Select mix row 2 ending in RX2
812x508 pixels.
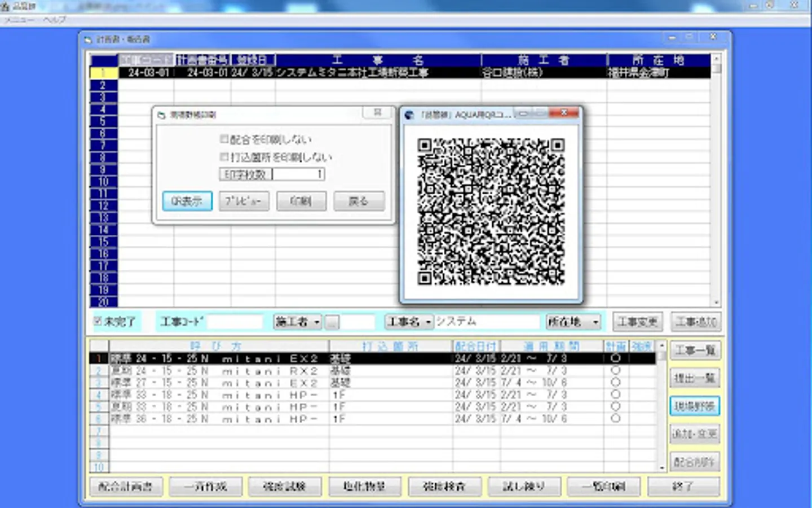point(373,371)
